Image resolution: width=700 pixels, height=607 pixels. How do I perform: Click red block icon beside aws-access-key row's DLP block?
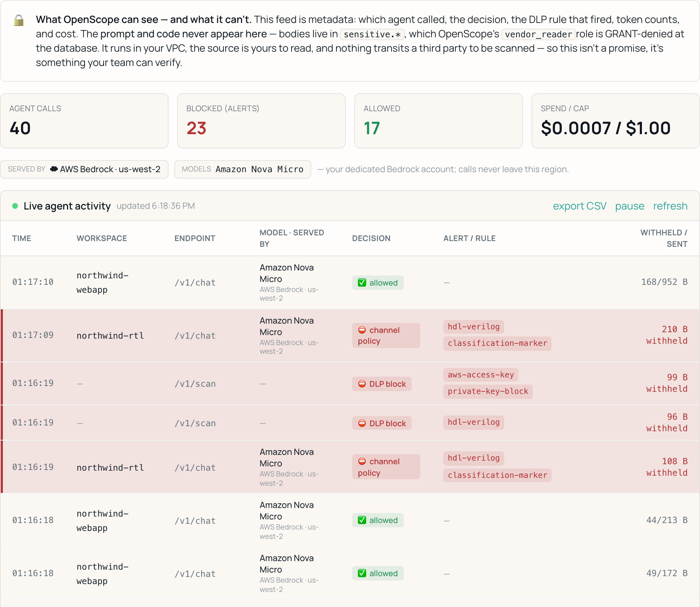(x=362, y=384)
